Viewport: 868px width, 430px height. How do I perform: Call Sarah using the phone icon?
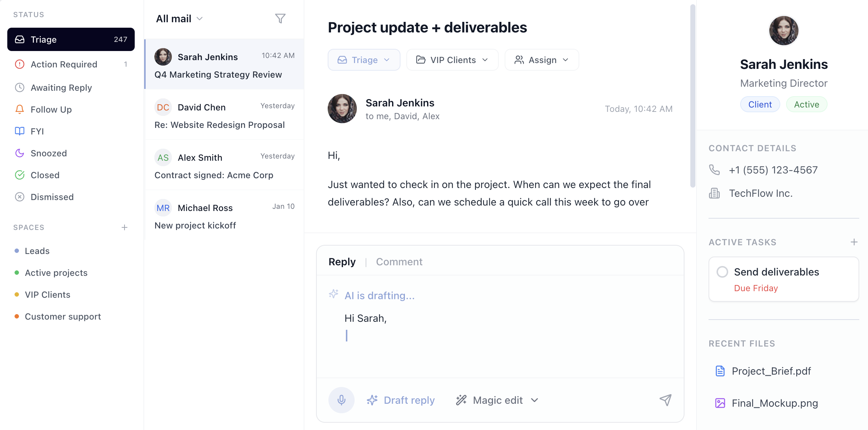click(x=714, y=170)
